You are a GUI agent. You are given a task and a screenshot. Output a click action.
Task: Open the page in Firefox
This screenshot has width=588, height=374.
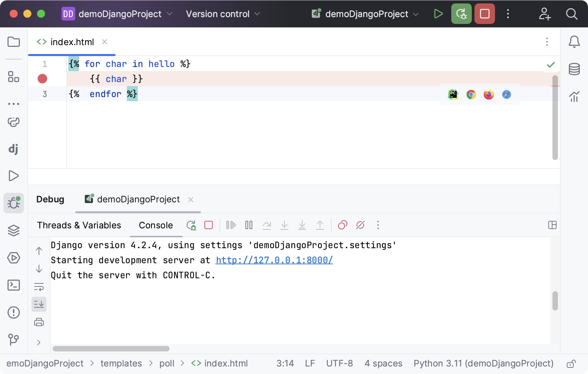coord(489,94)
